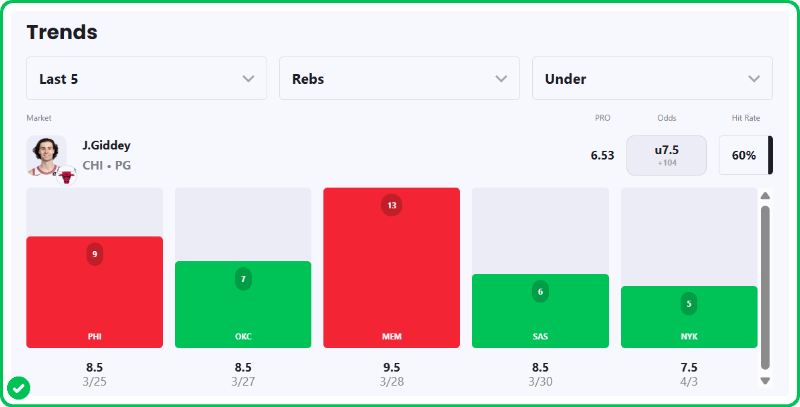800x407 pixels.
Task: Click the 9 rebounds badge
Action: (94, 254)
